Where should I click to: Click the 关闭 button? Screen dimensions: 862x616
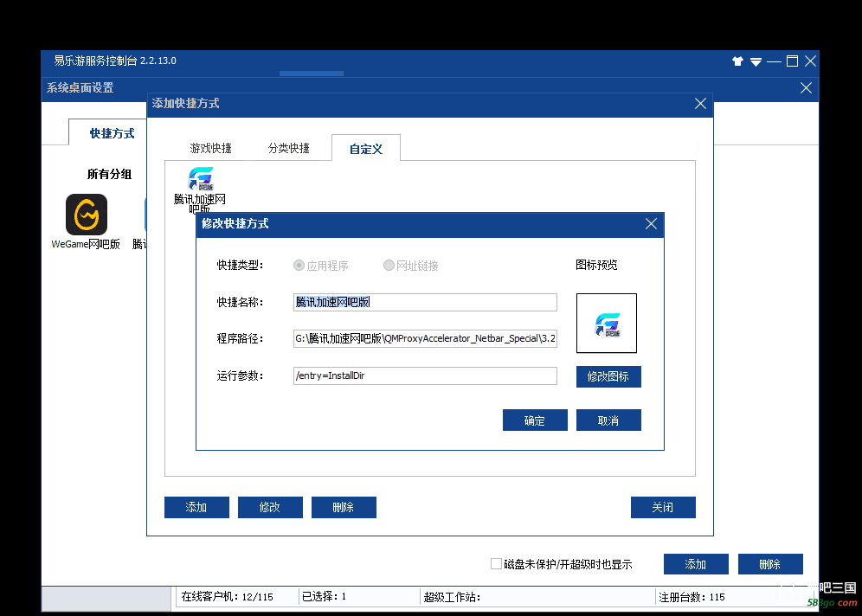point(663,507)
